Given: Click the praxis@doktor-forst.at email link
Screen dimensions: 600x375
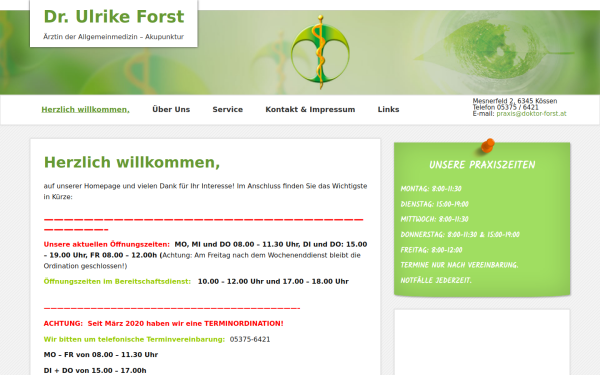Looking at the screenshot, I should coord(531,114).
